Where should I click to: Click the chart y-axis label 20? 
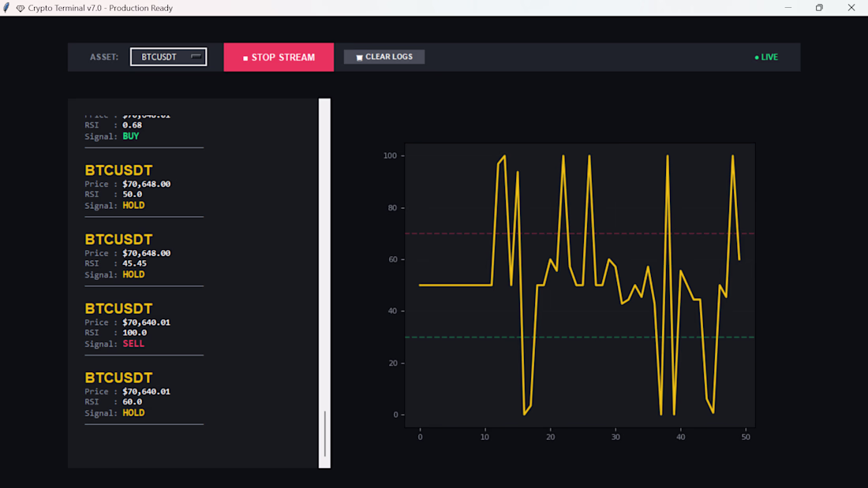click(392, 363)
